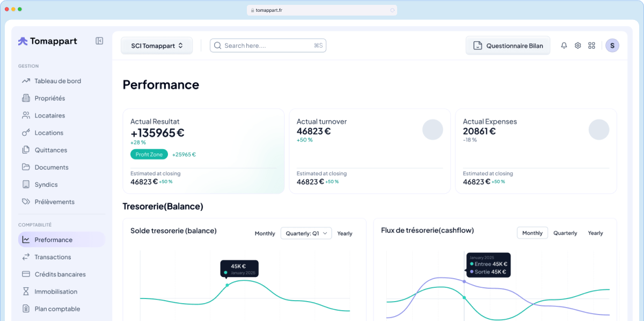
Task: Click the Questionnaire Bilan button
Action: (x=508, y=46)
